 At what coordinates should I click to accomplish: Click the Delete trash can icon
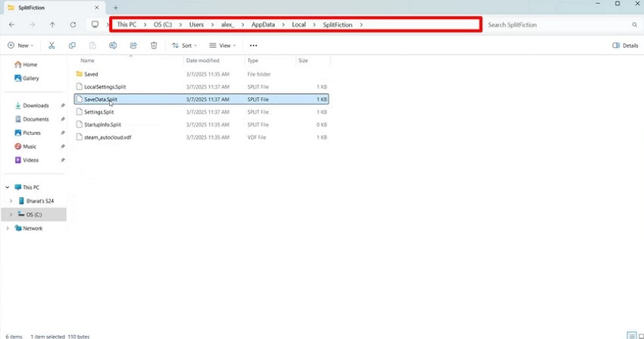coord(154,46)
